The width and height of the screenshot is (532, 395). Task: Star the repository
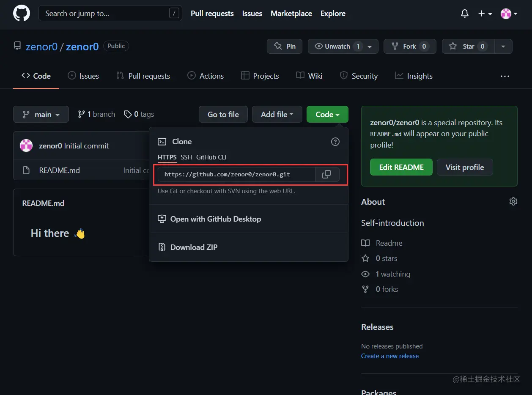468,47
